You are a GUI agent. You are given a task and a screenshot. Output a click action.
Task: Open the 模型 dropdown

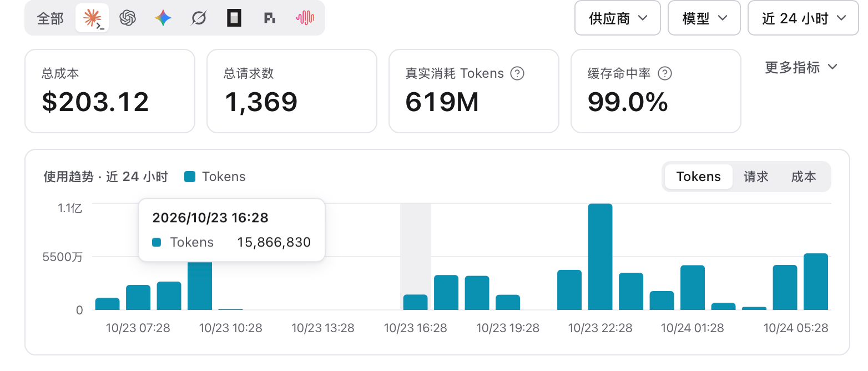coord(704,18)
